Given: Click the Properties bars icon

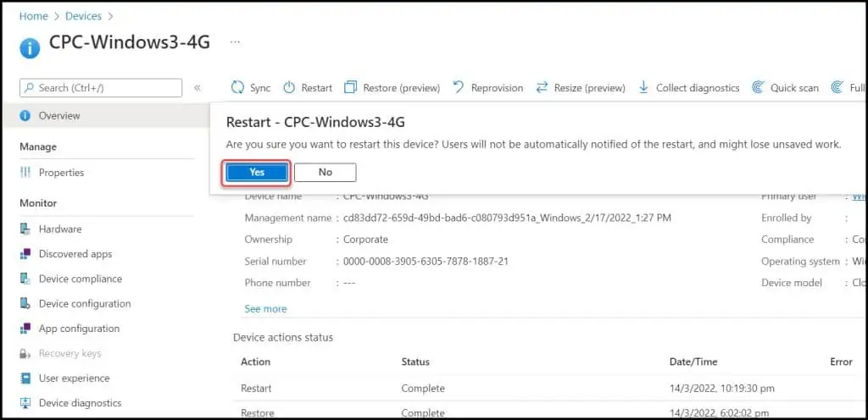Looking at the screenshot, I should 25,173.
